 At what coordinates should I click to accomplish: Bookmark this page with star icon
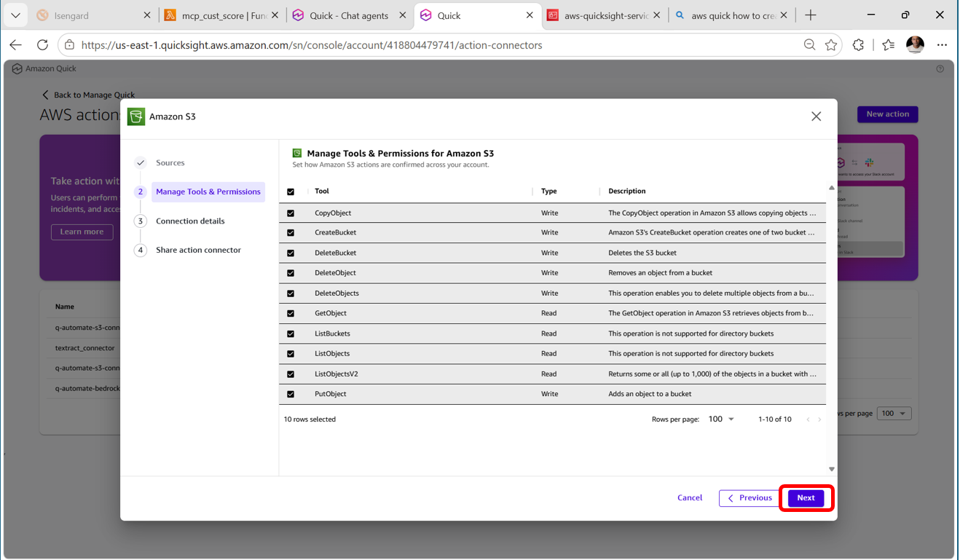tap(831, 45)
